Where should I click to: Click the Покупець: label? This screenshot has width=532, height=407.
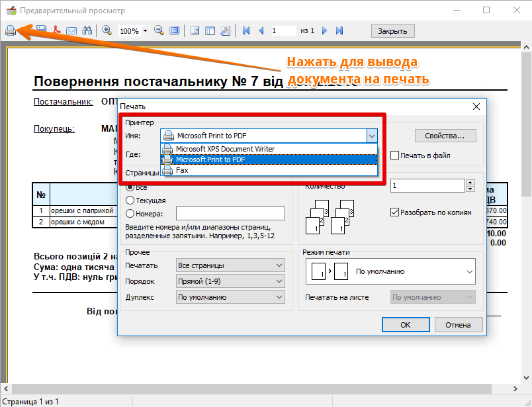tap(54, 128)
